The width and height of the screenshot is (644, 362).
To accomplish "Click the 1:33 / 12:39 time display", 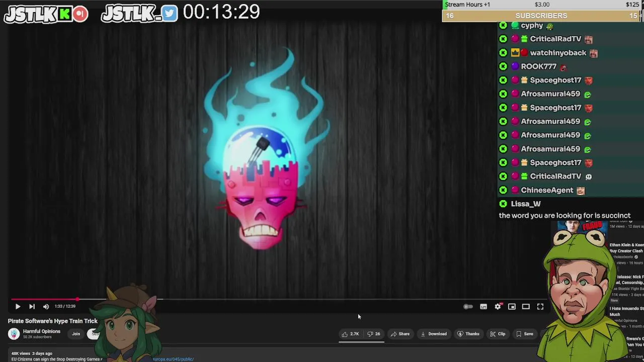I will pyautogui.click(x=65, y=306).
